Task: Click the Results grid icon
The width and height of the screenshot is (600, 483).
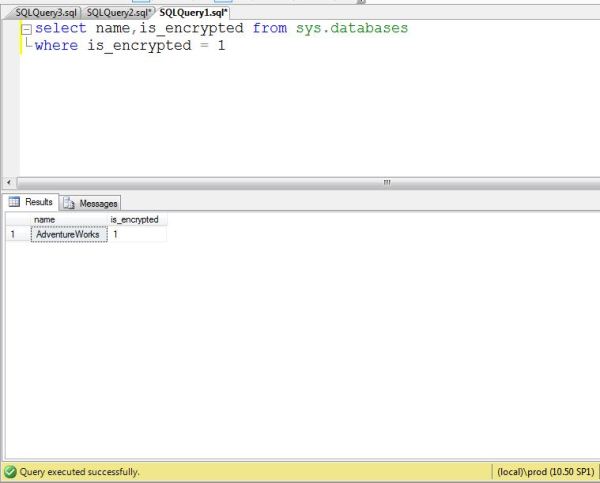Action: point(15,202)
